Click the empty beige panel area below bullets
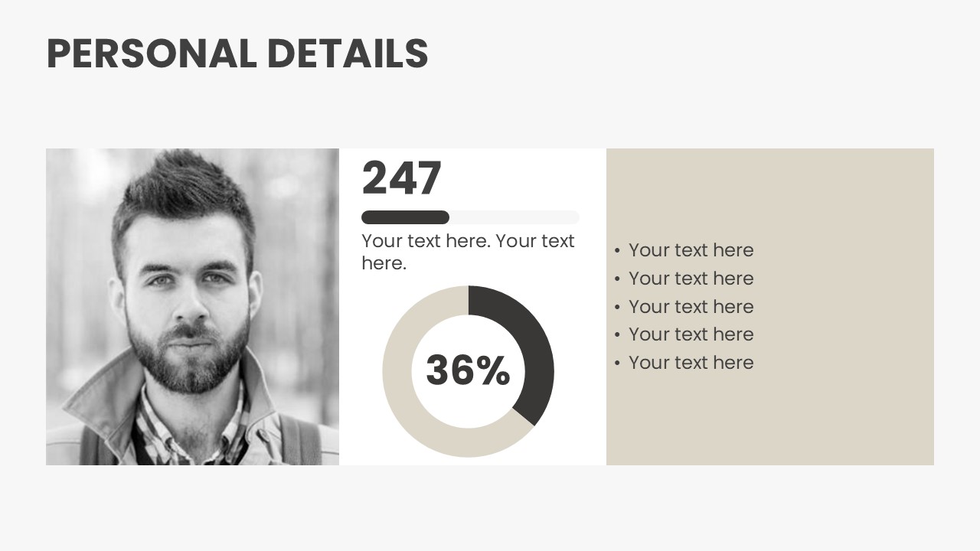The height and width of the screenshot is (551, 980). pyautogui.click(x=770, y=421)
